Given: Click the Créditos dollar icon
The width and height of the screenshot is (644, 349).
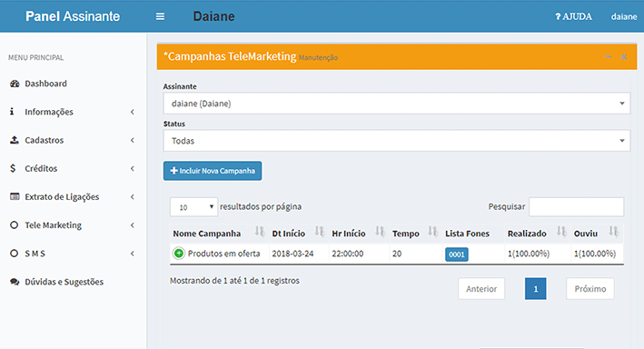Looking at the screenshot, I should point(13,168).
